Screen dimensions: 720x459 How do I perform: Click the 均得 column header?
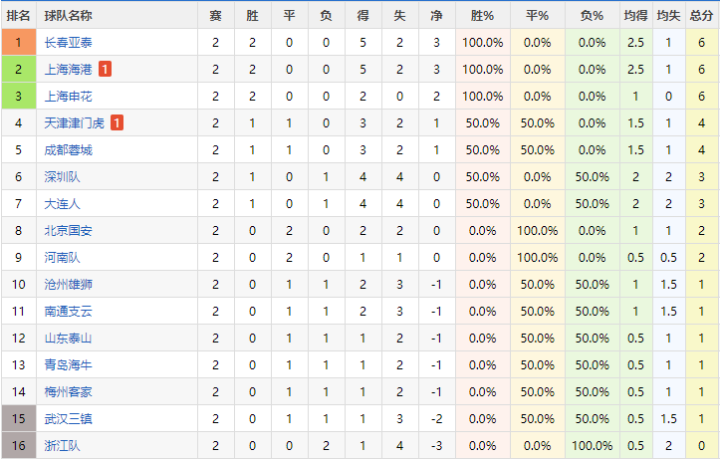point(635,16)
